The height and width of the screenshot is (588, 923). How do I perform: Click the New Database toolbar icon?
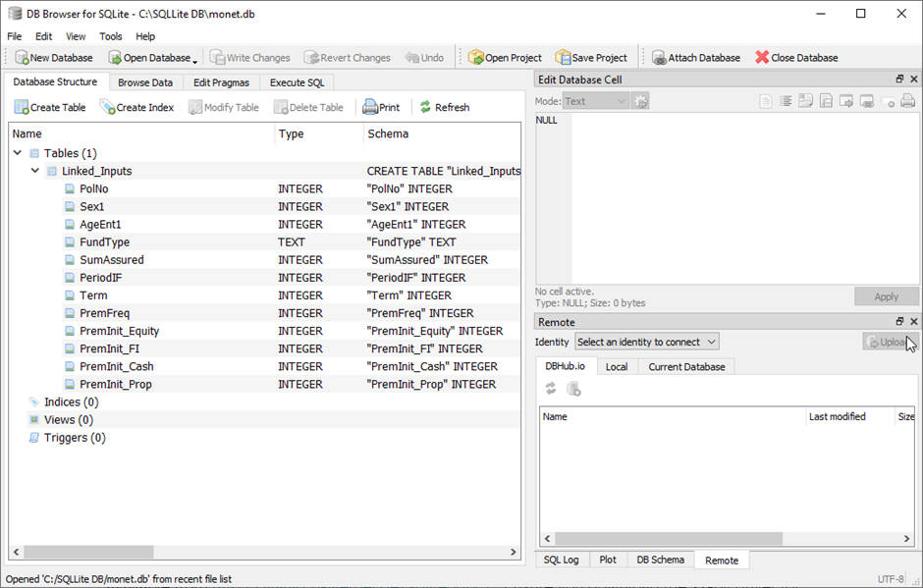[x=22, y=58]
